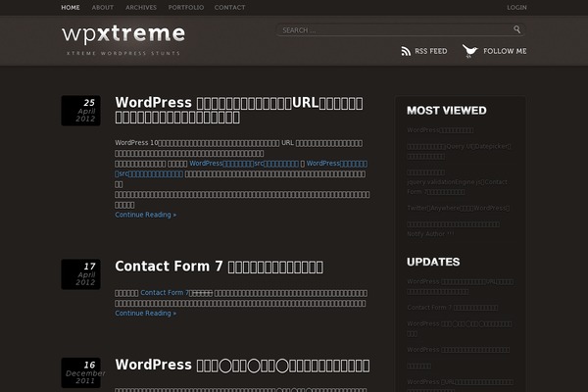Viewport: 588px width, 392px height.
Task: Go to the ARCHIVES page
Action: coord(141,8)
